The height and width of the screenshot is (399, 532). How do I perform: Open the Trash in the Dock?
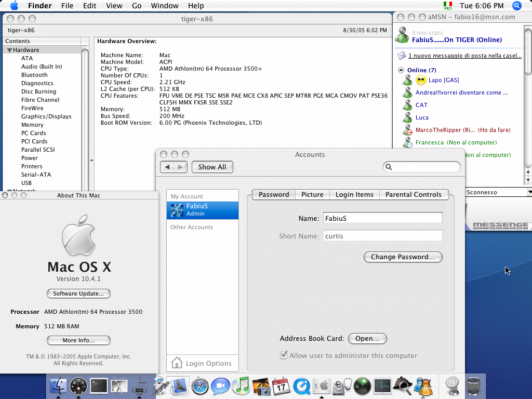473,386
